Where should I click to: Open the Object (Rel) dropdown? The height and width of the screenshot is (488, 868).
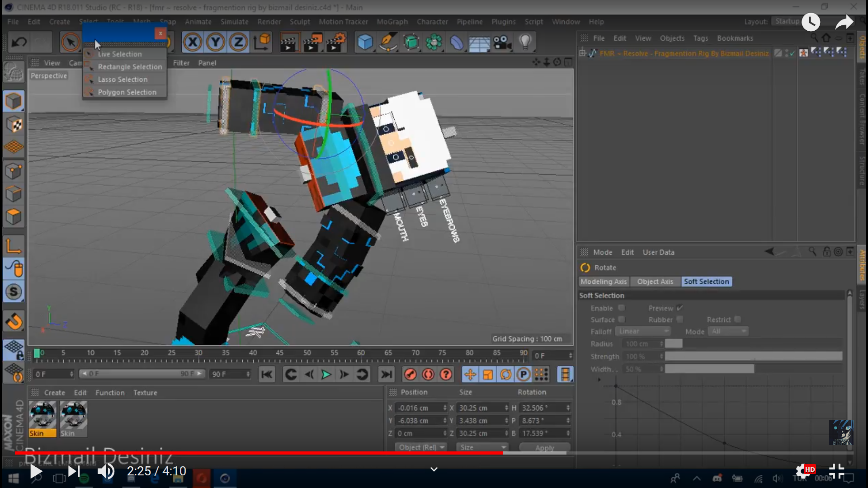point(421,447)
